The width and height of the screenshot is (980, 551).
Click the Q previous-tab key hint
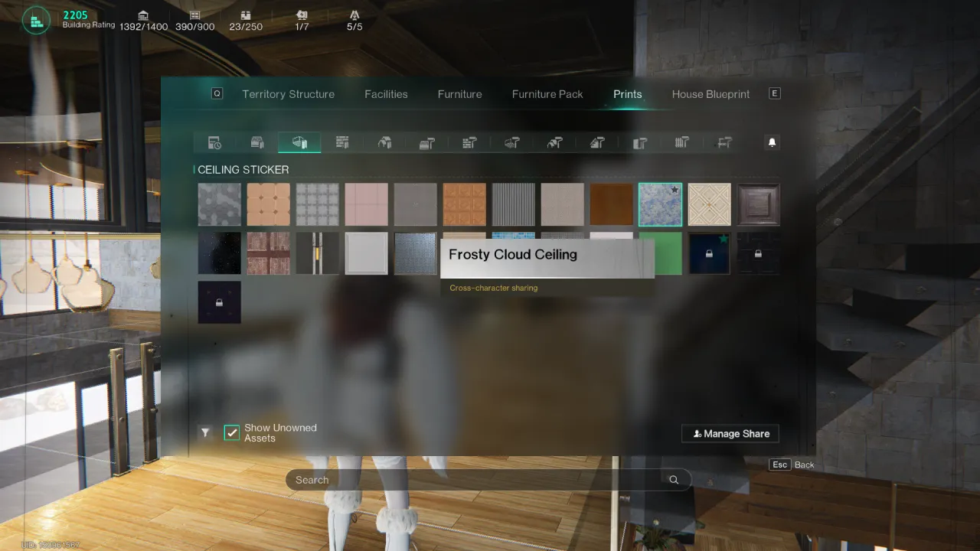(217, 93)
